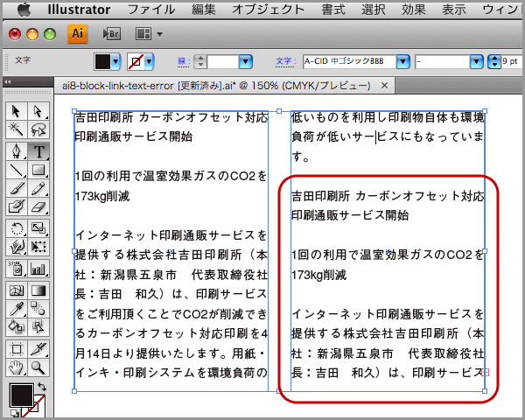Choose the Eraser tool
This screenshot has height=420, width=525.
[x=38, y=206]
